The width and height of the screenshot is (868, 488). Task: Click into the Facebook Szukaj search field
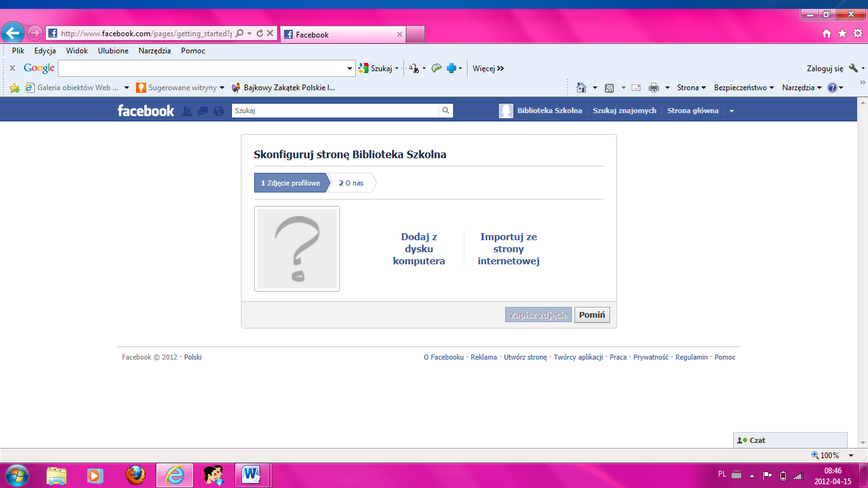coord(336,111)
